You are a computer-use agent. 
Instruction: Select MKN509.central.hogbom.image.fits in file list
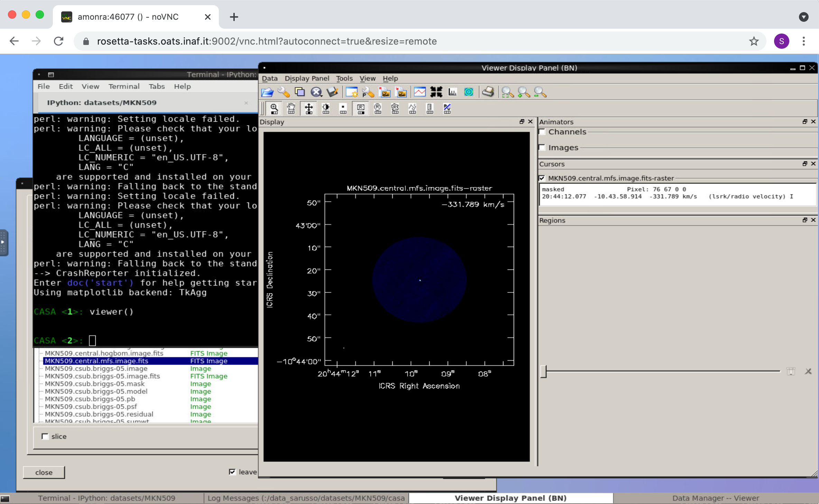click(x=104, y=353)
